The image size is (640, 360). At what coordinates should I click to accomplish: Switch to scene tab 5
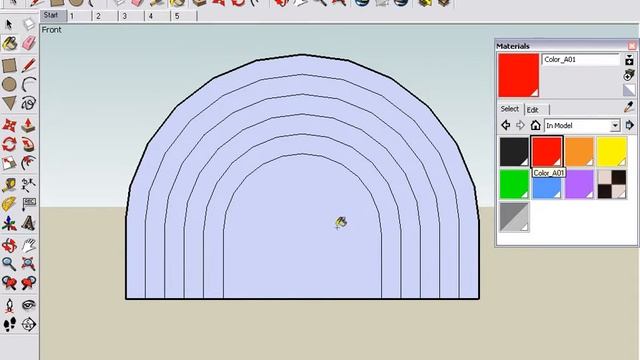point(184,16)
